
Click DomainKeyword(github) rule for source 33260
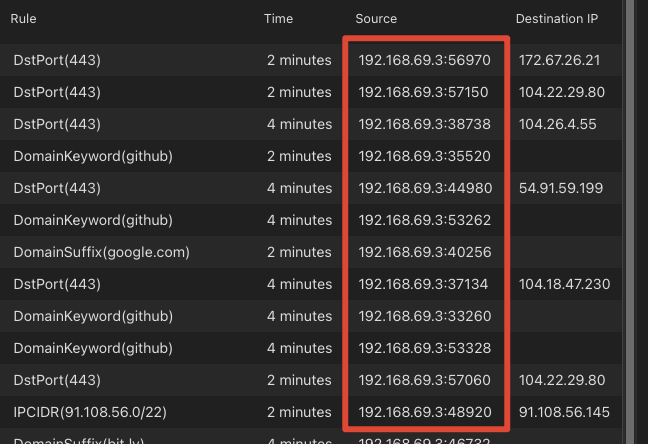point(93,316)
